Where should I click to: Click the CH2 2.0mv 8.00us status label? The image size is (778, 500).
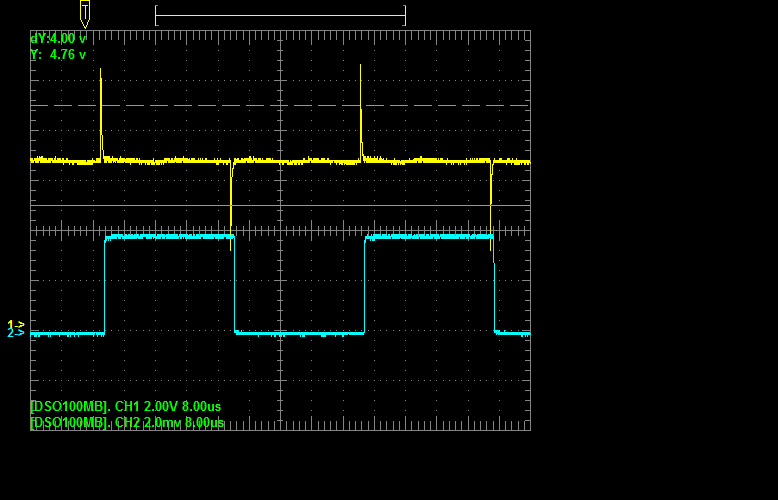coord(127,423)
